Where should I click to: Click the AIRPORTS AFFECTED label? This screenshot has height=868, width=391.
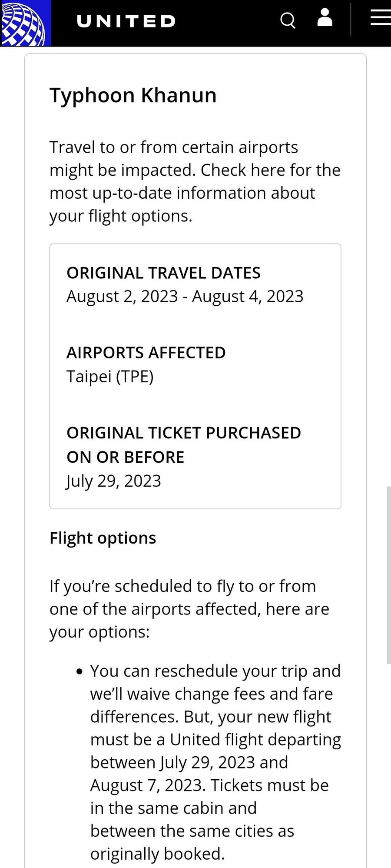[146, 353]
